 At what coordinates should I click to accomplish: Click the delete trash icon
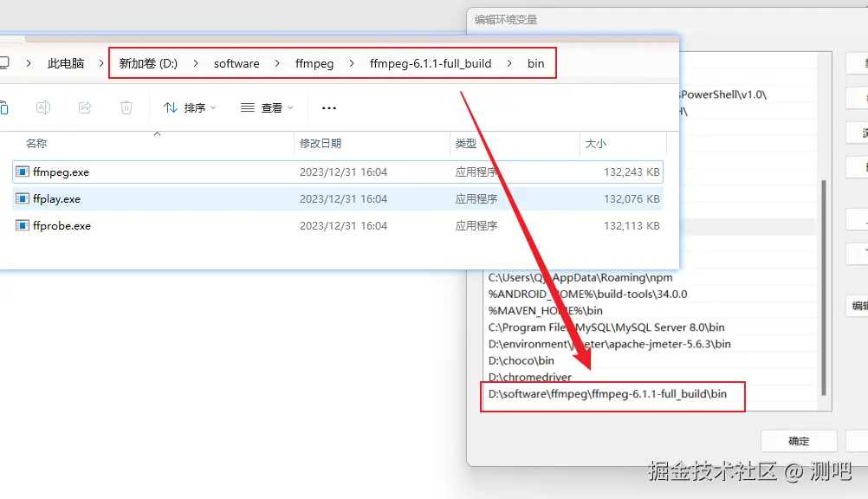(x=126, y=107)
